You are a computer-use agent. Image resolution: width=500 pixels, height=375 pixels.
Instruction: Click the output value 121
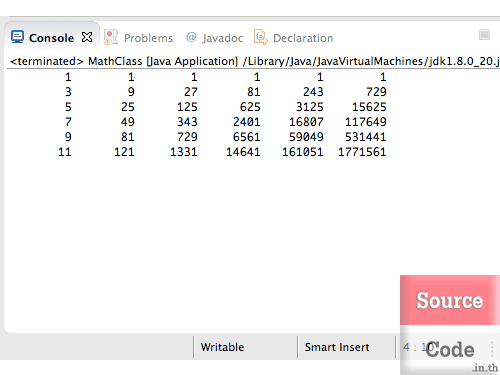[124, 152]
